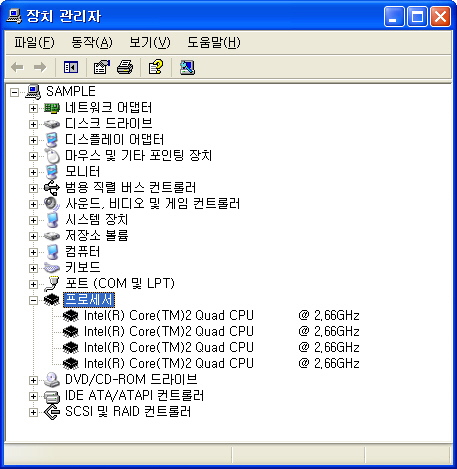Open the 파일(F) menu
The height and width of the screenshot is (469, 457).
(34, 43)
